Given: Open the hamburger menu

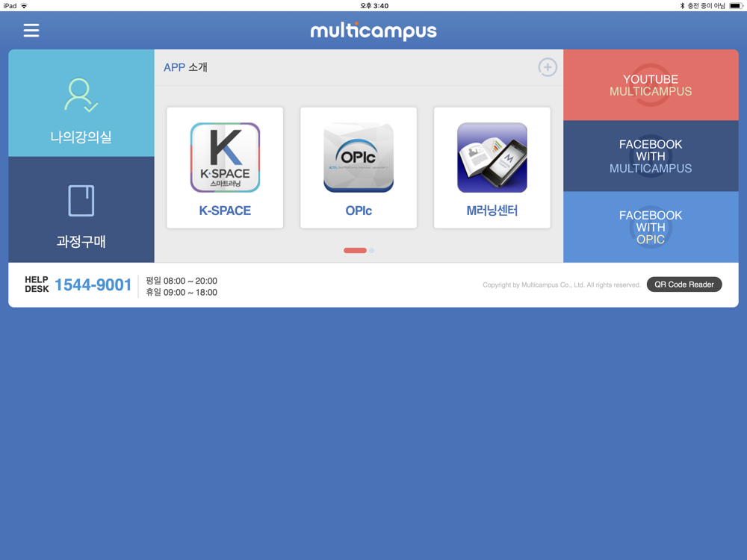Looking at the screenshot, I should [x=31, y=31].
